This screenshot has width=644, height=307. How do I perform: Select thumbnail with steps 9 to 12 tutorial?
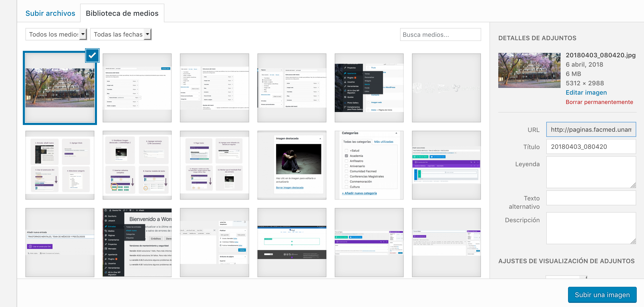214,165
